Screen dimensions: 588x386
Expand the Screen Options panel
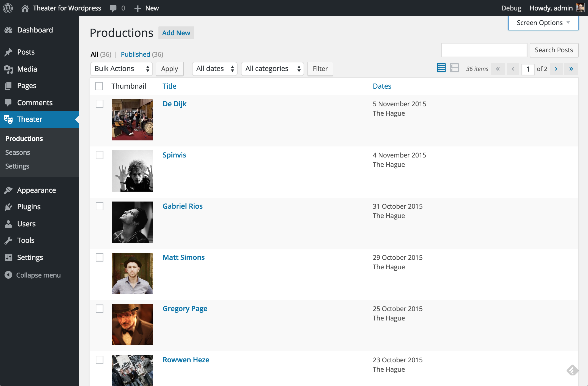point(543,23)
